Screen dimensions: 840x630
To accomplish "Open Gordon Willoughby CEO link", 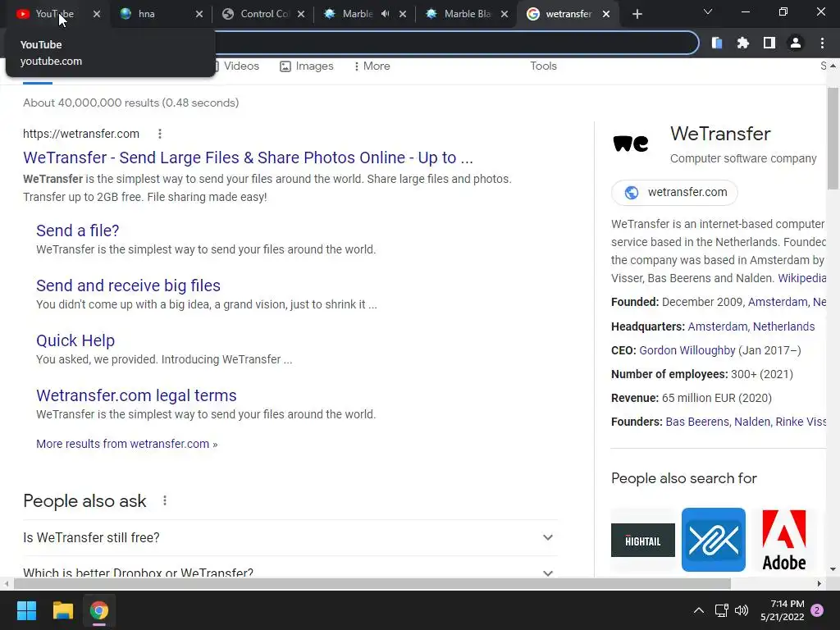I will click(687, 350).
